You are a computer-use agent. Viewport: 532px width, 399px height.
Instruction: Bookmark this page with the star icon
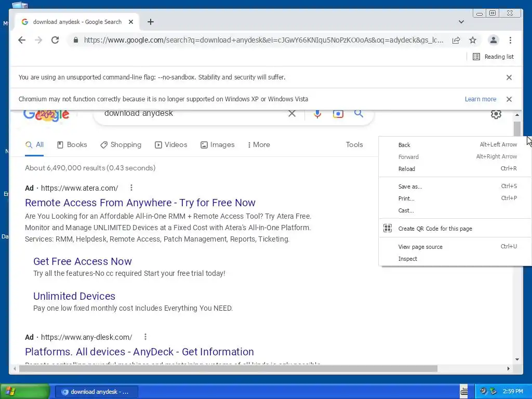[473, 40]
